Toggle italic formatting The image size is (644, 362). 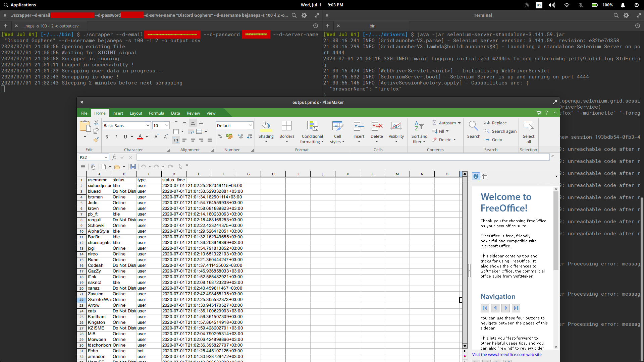click(x=116, y=137)
